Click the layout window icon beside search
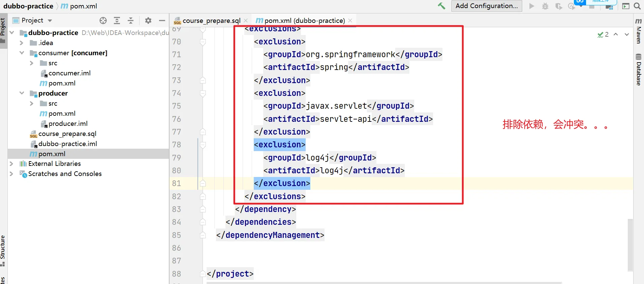Viewport: 644px width, 284px height. (626, 6)
